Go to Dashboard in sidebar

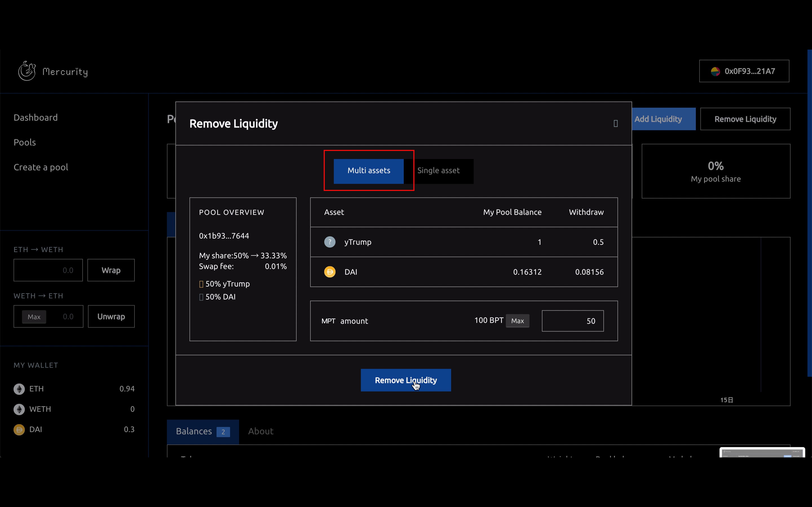pyautogui.click(x=36, y=118)
